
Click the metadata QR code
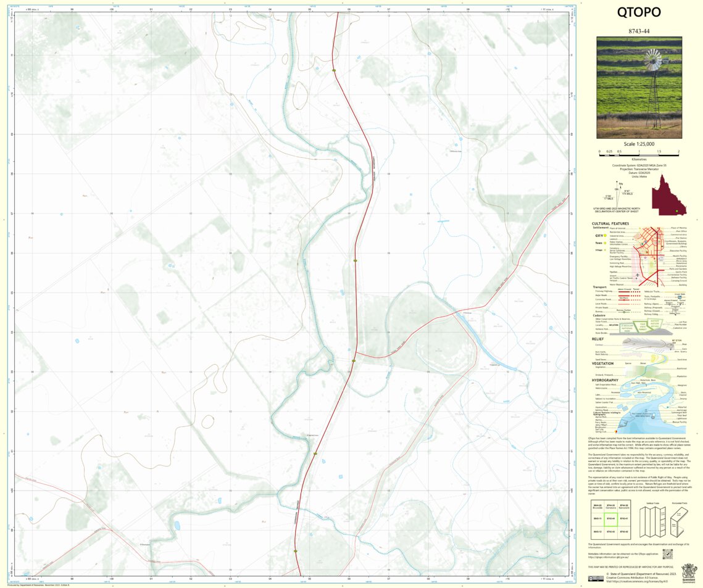click(x=668, y=554)
